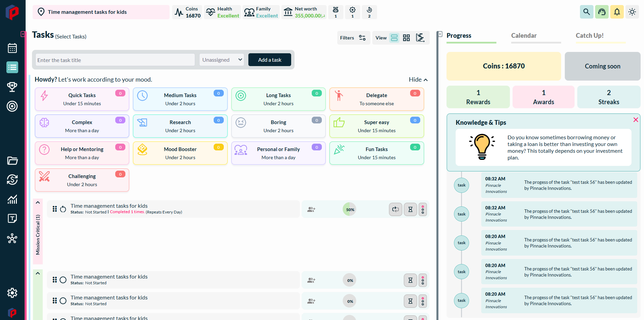Image resolution: width=644 pixels, height=320 pixels.
Task: Toggle recurring status on Mission Critical task
Action: coord(63,209)
